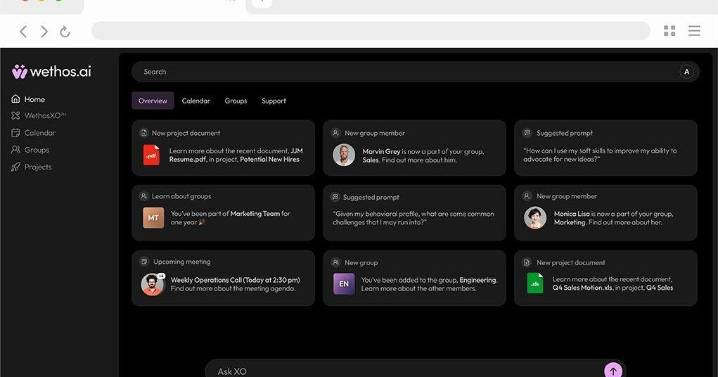Click the browser back arrow
Screen dimensions: 718x377
23,31
